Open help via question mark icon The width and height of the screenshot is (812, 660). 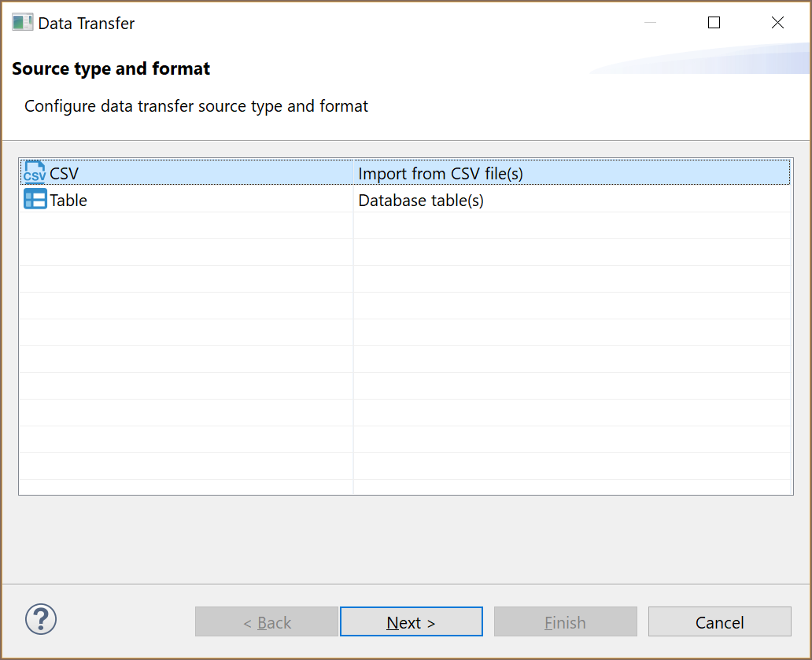click(41, 619)
